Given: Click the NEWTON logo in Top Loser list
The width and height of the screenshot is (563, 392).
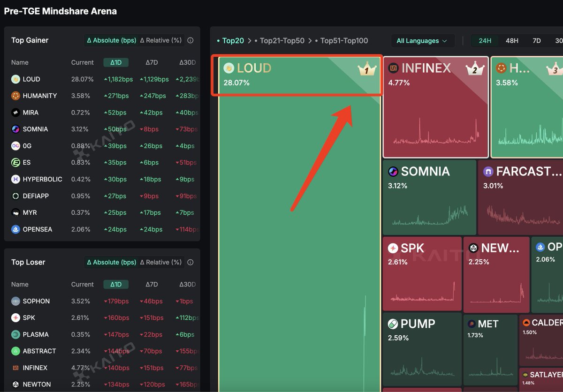Looking at the screenshot, I should click(x=15, y=384).
